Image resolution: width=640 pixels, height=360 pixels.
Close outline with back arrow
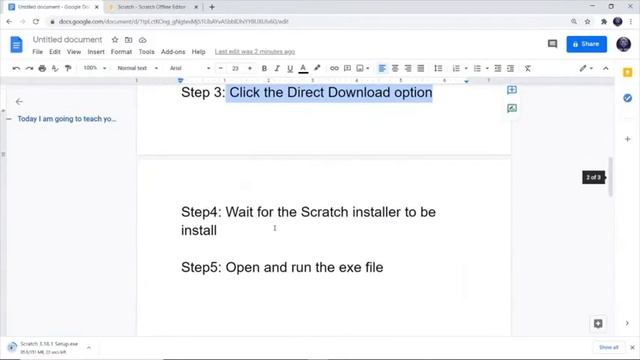(x=19, y=102)
